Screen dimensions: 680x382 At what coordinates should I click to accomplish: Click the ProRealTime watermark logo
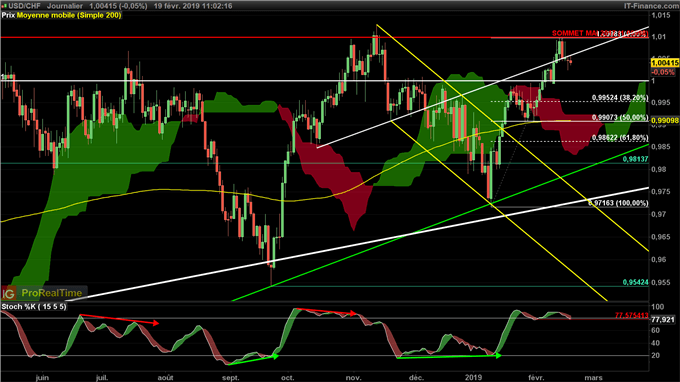pos(52,294)
